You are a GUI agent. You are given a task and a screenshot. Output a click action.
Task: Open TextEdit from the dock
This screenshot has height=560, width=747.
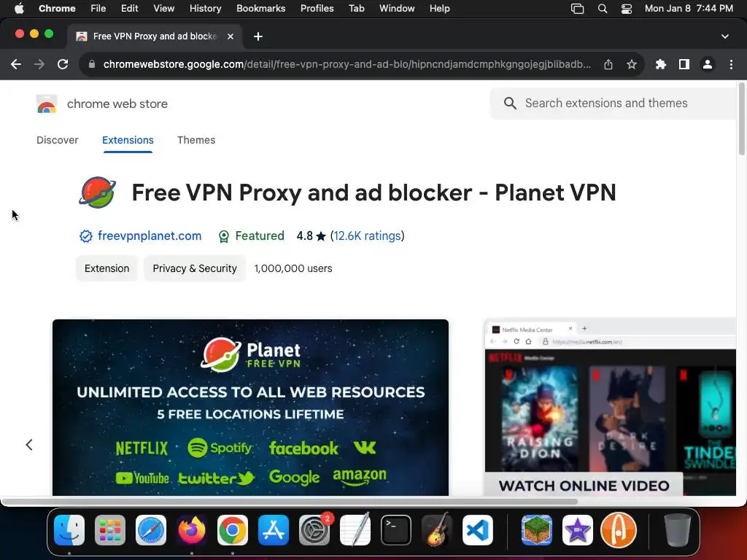pos(355,530)
